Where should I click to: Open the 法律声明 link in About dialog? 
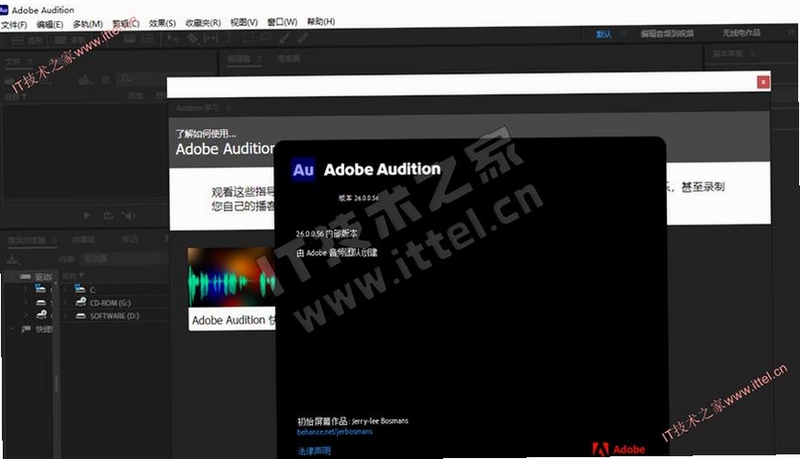[x=314, y=451]
